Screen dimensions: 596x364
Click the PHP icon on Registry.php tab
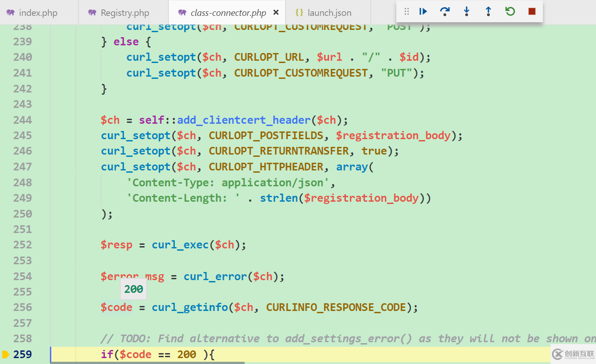point(92,13)
